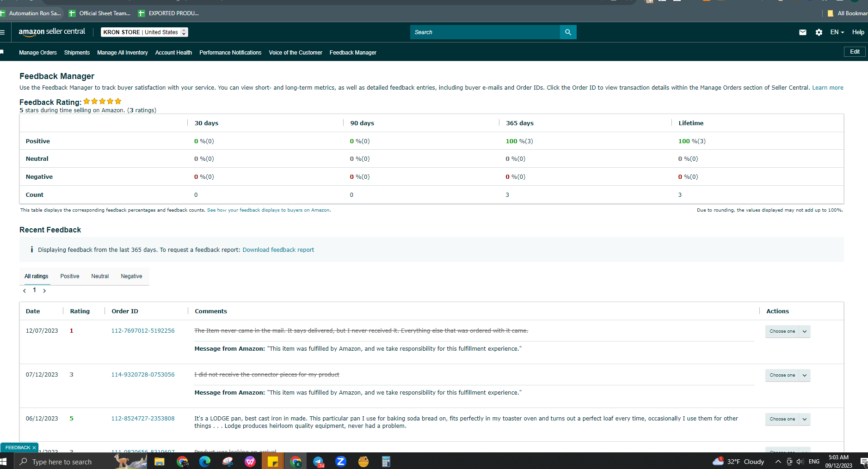
Task: Expand Choose one for order 114-9320728-0753056
Action: click(x=788, y=375)
